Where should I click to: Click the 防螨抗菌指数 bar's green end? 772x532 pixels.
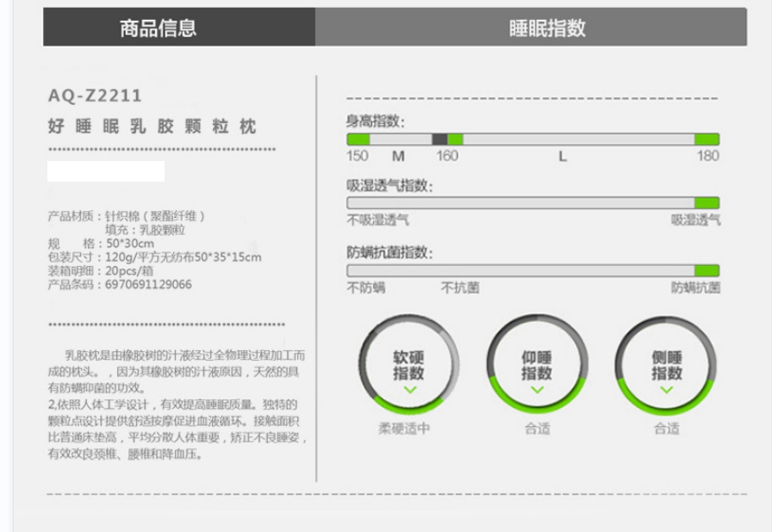point(707,270)
